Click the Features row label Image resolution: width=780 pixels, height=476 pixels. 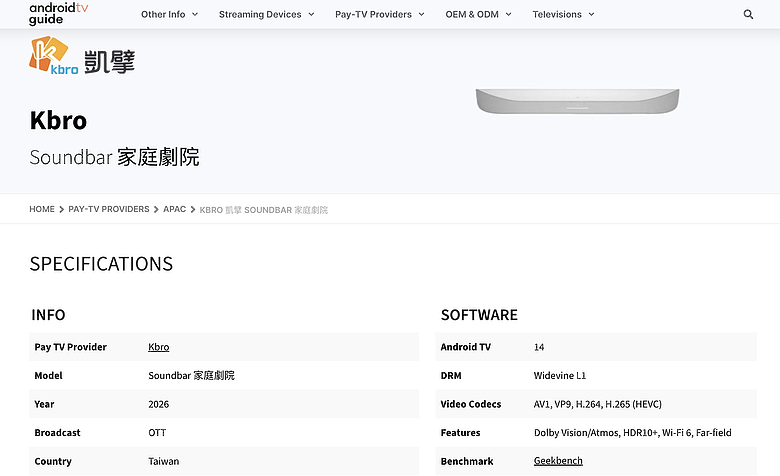(460, 433)
